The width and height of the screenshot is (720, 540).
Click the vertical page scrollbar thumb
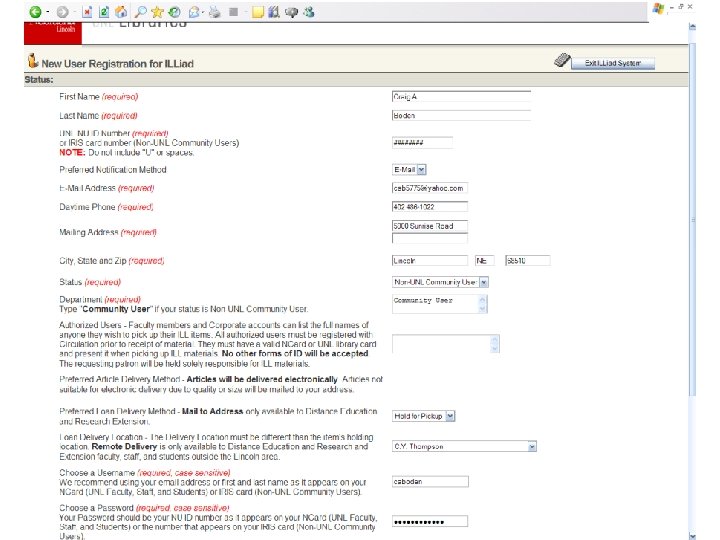692,220
